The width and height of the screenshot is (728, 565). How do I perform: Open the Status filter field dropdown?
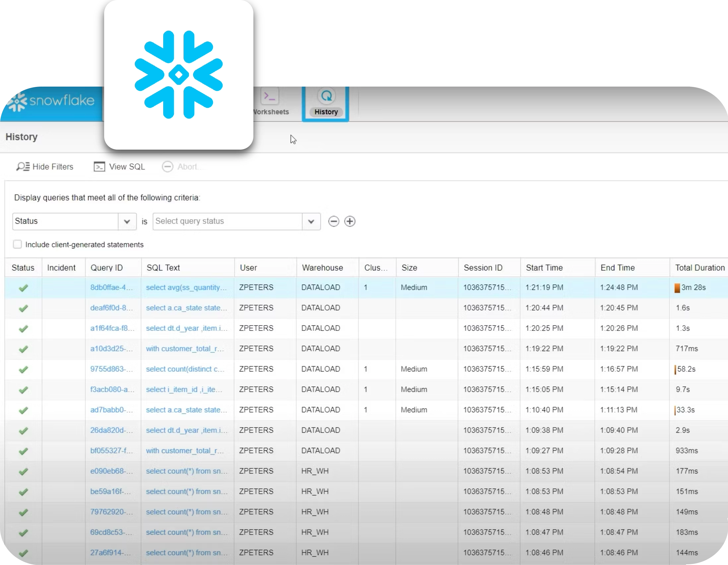point(127,221)
